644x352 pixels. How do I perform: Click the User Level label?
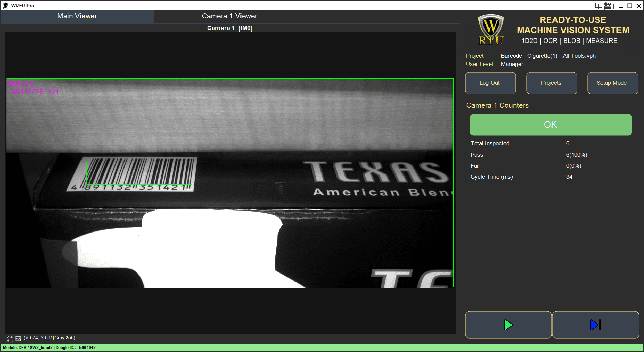coord(479,64)
